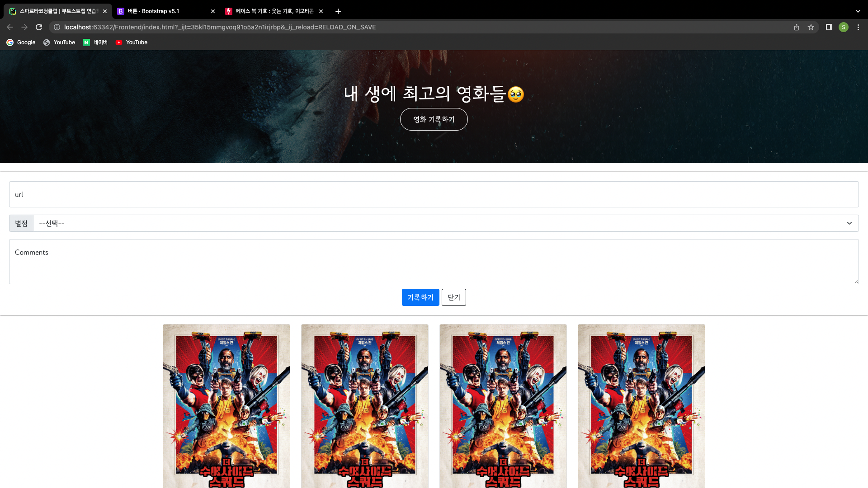Close the Bootstrap v5.1 tab
Viewport: 868px width, 488px height.
click(x=213, y=11)
